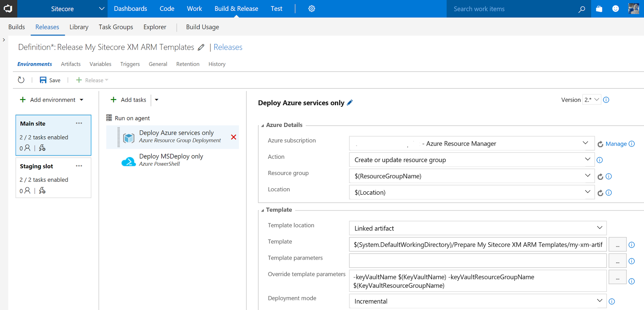Edit definition name with pencil icon
Screen dimensions: 644x310
pyautogui.click(x=201, y=47)
